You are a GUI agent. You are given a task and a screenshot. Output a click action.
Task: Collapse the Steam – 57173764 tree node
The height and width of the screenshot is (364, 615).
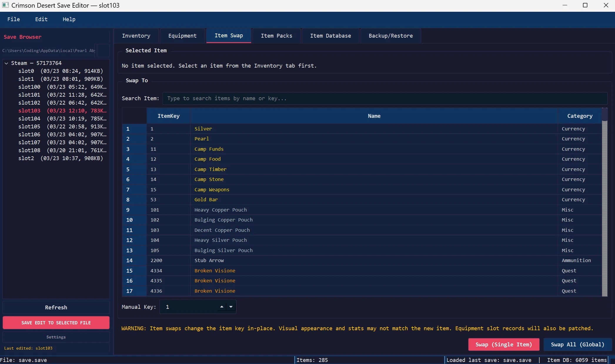[x=6, y=63]
